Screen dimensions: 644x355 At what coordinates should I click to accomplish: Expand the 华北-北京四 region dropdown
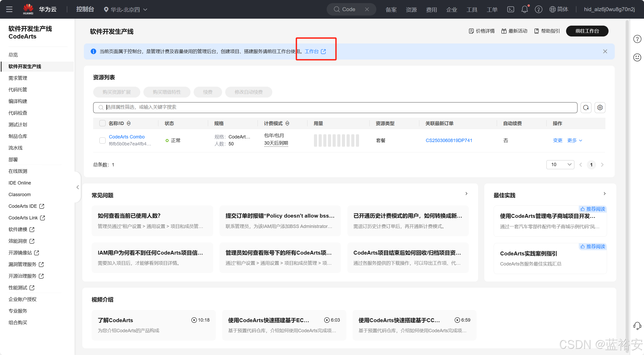coord(126,10)
